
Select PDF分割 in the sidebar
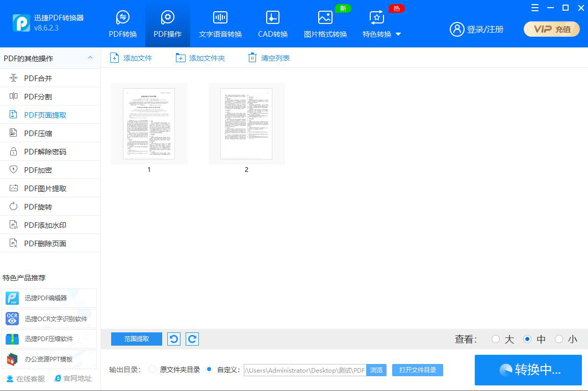50,96
